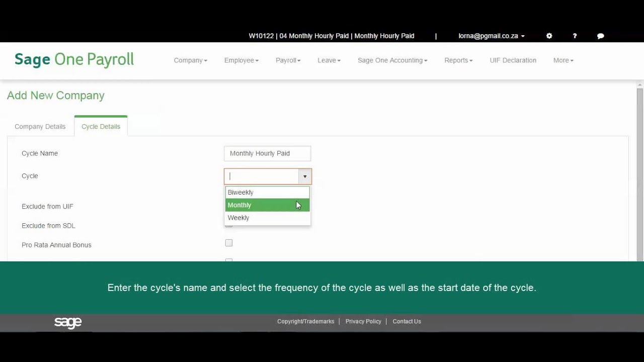Screen dimensions: 644x362
Task: Switch to the Cycle Details tab
Action: pos(101,127)
